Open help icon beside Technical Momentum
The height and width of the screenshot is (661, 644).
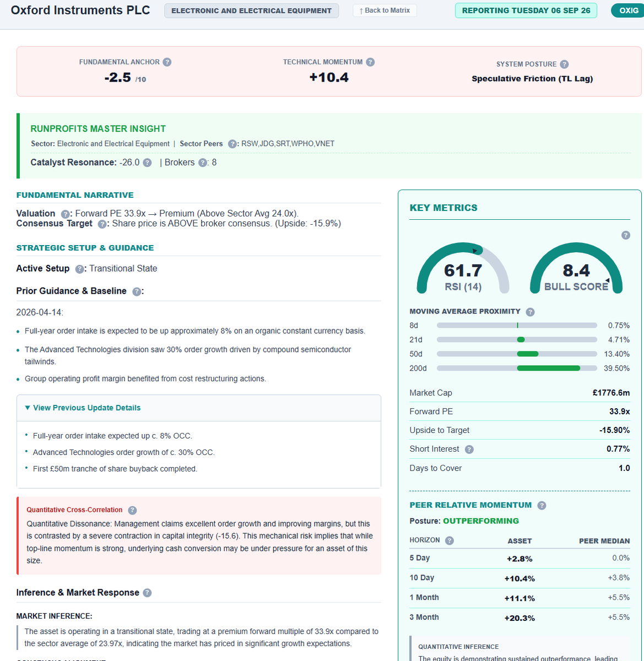pyautogui.click(x=370, y=62)
